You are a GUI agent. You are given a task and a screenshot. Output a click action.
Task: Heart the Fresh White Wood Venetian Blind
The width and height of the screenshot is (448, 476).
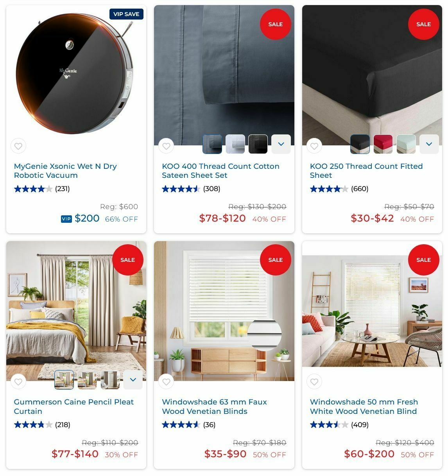pyautogui.click(x=314, y=382)
